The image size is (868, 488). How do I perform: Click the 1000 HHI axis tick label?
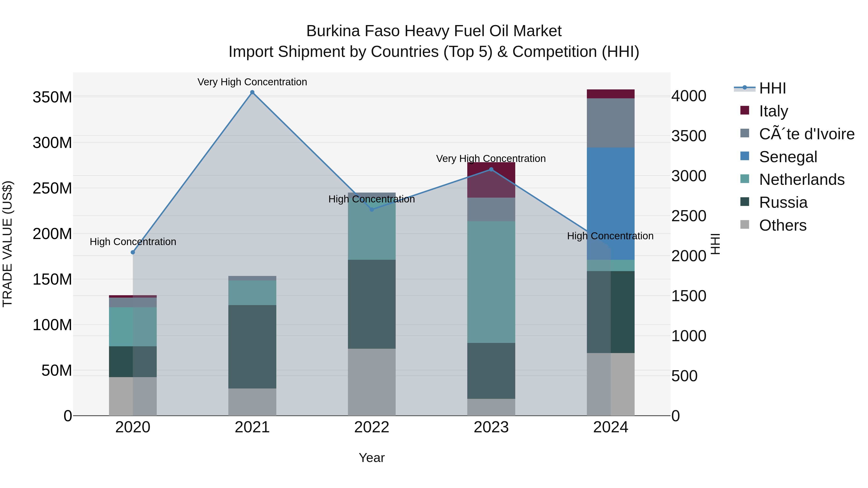689,336
